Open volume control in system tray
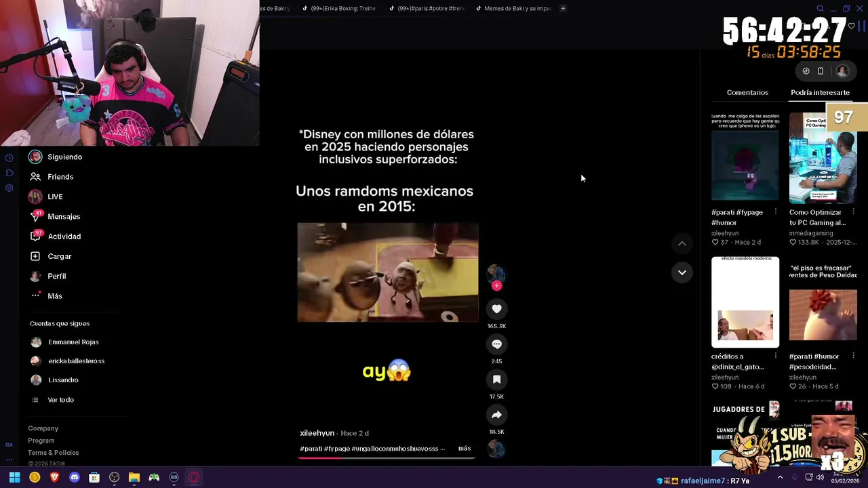This screenshot has height=488, width=868. pos(820,477)
